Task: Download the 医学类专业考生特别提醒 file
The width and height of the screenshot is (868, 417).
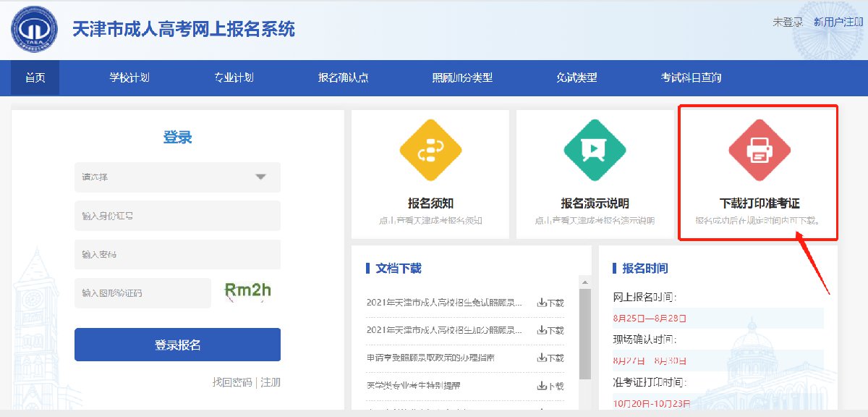Action: (550, 385)
